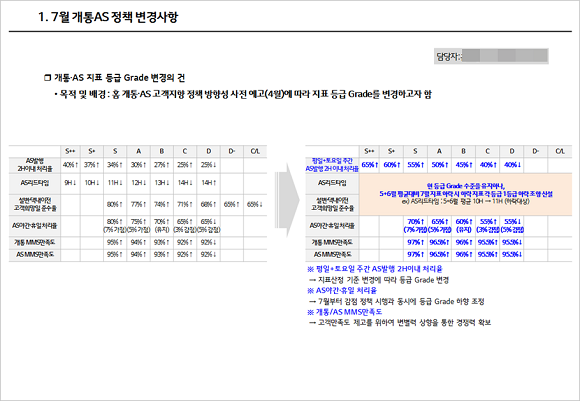Click the blue note "※ AS야간·휴일 처리율"
Viewport: 580px width, 401px height.
(342, 290)
